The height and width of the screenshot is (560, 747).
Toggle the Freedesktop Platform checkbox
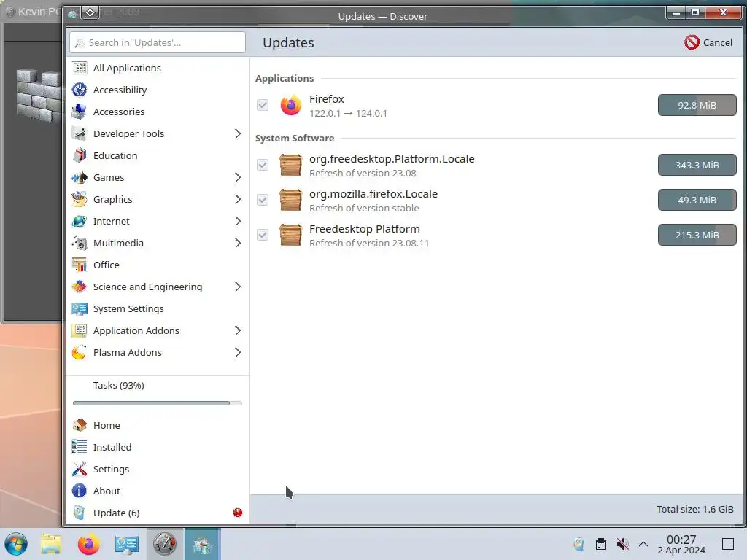tap(263, 236)
